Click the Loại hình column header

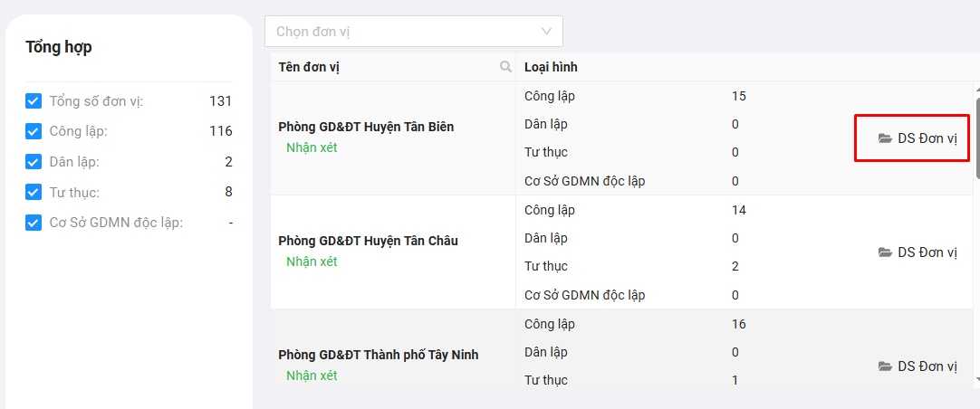coord(551,67)
